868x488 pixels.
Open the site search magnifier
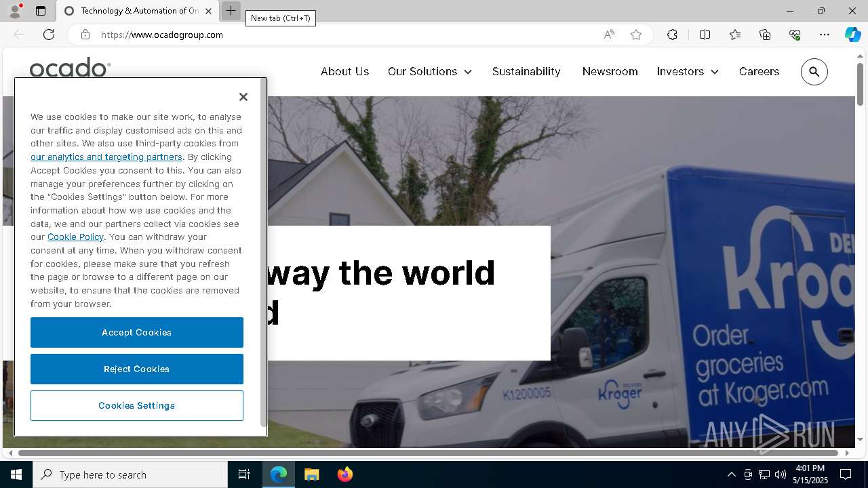tap(814, 71)
